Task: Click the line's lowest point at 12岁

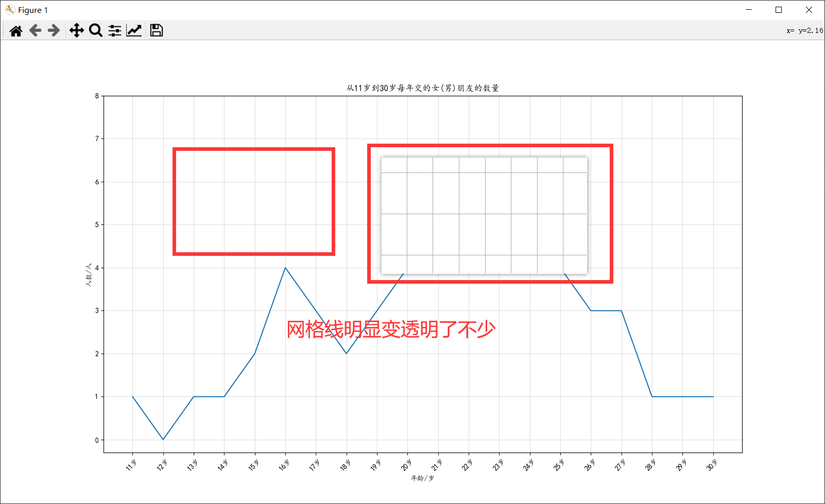Action: pyautogui.click(x=163, y=439)
